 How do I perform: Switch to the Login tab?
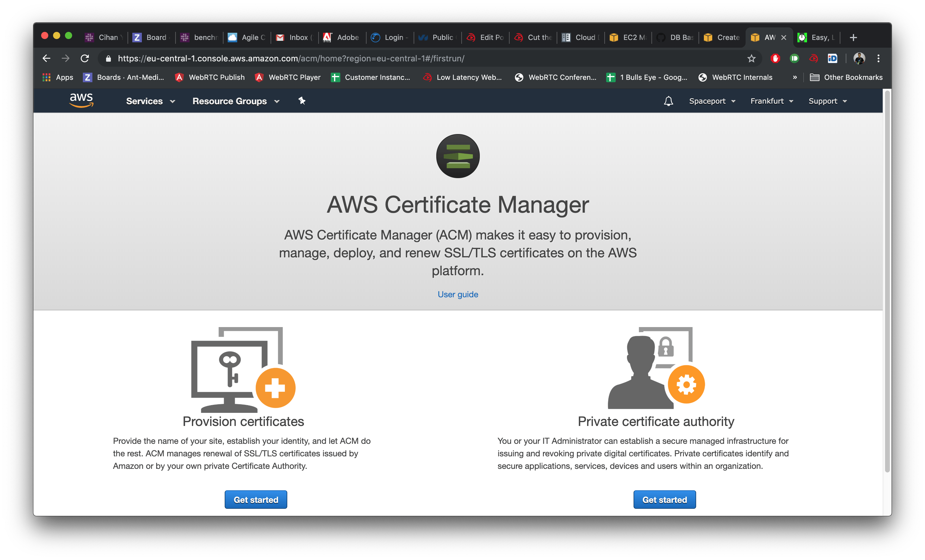(x=390, y=38)
